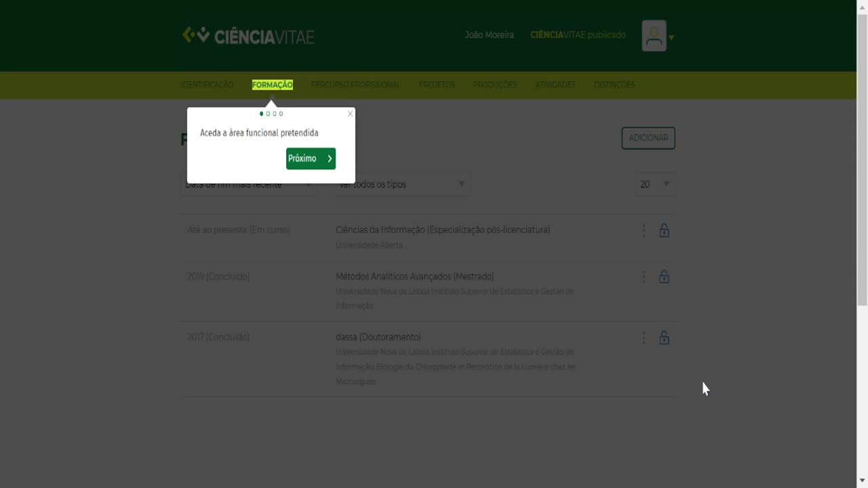Open the Projetos tab

(x=437, y=85)
